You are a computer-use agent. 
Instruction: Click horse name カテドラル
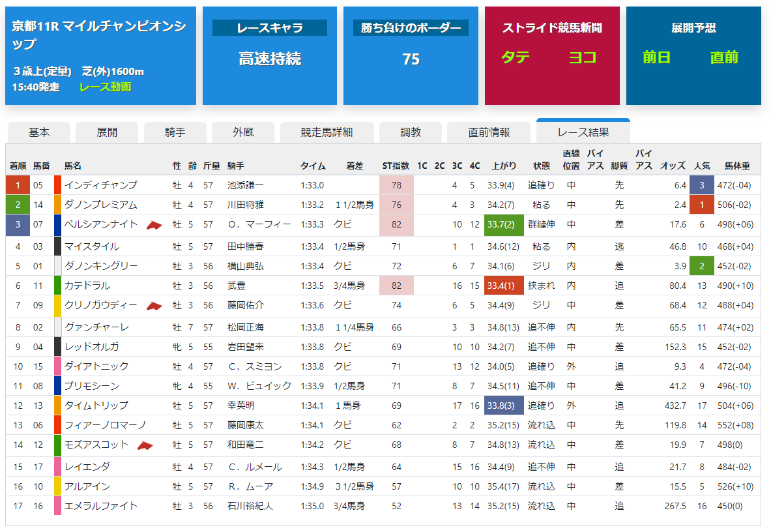87,286
